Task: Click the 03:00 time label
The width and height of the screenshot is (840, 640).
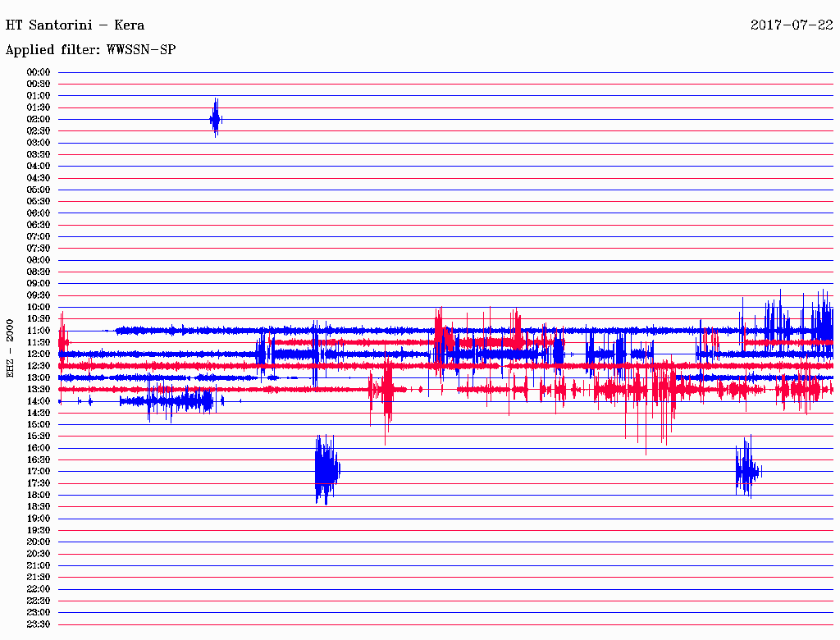Action: (39, 143)
